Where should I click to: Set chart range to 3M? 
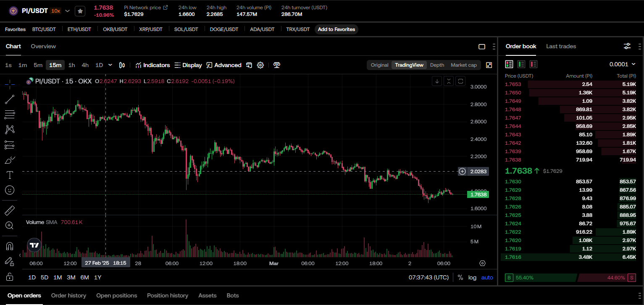71,277
